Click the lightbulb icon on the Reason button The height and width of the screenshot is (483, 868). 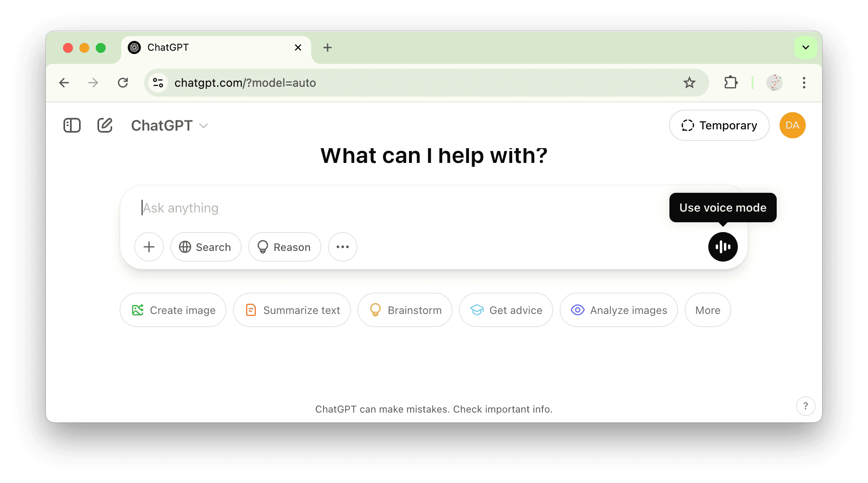(x=263, y=247)
